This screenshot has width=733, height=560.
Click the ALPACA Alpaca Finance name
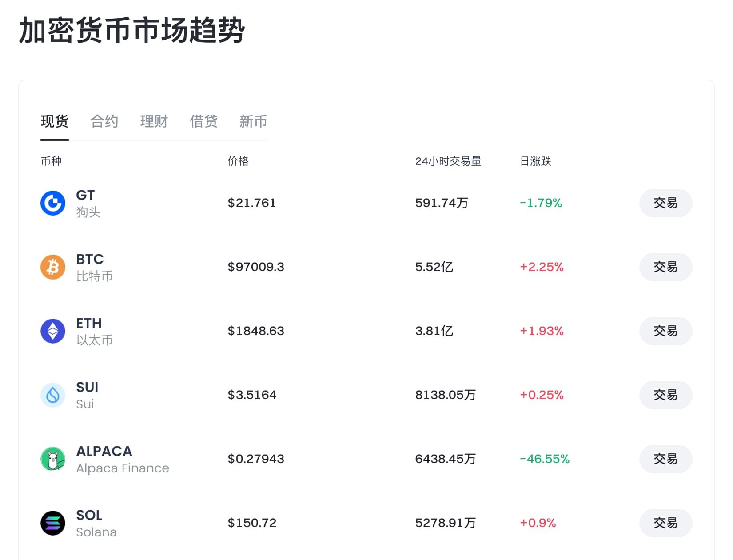coord(122,459)
